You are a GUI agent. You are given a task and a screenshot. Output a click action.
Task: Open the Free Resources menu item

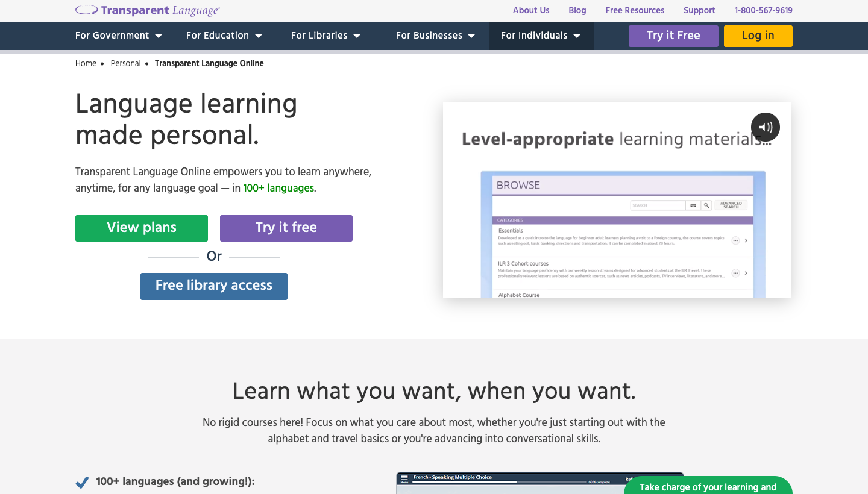click(635, 10)
